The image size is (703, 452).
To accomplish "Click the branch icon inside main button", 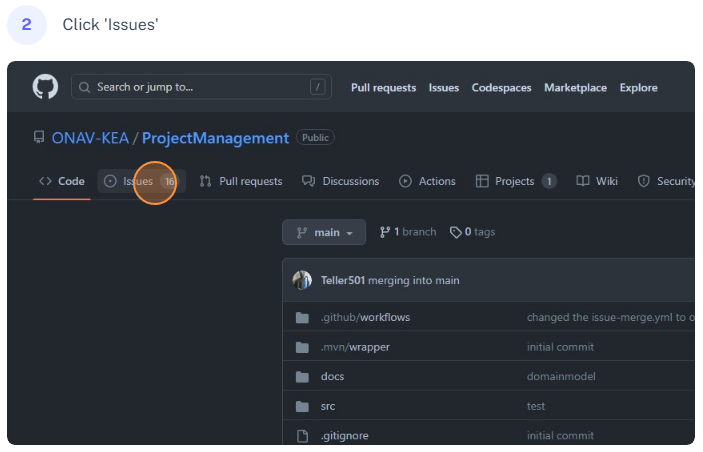I will pyautogui.click(x=302, y=233).
